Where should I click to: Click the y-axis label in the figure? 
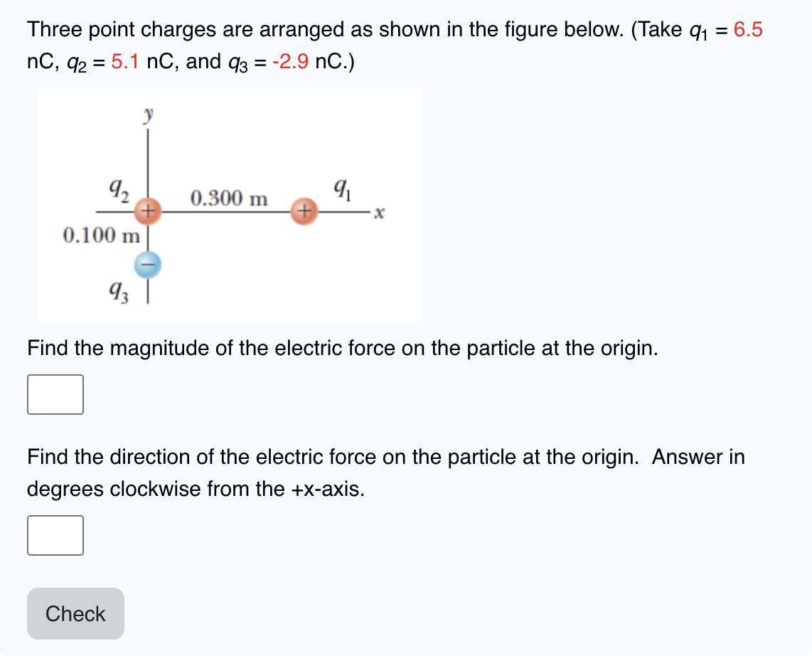[147, 112]
